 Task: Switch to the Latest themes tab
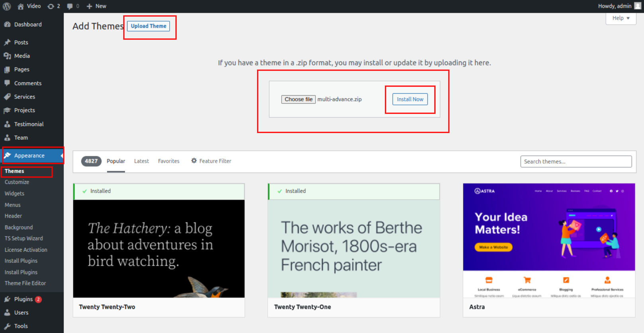click(x=141, y=161)
